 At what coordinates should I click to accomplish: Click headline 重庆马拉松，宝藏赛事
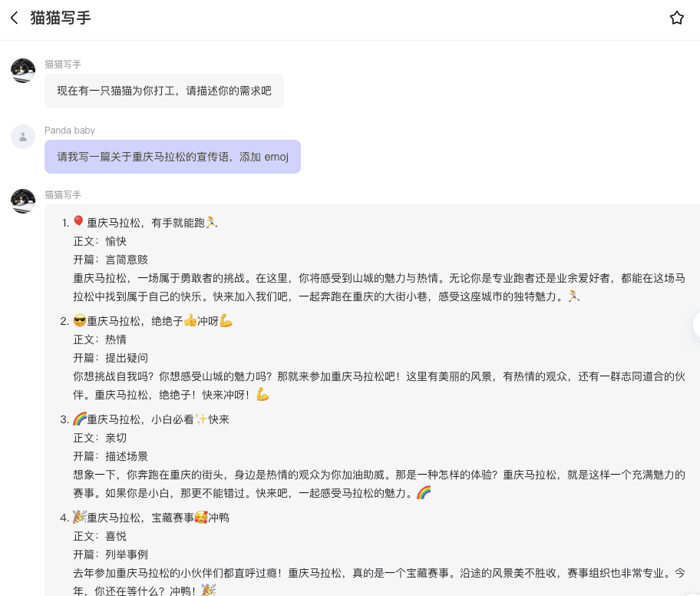[x=140, y=518]
